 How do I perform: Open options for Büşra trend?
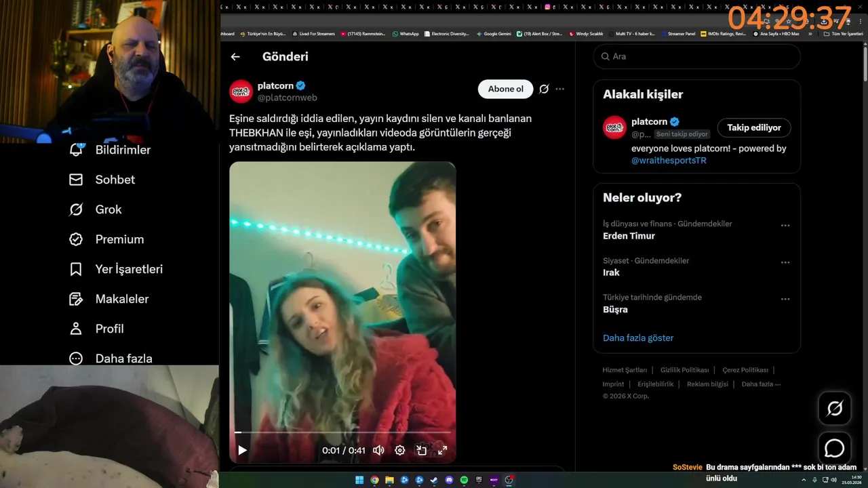click(785, 299)
